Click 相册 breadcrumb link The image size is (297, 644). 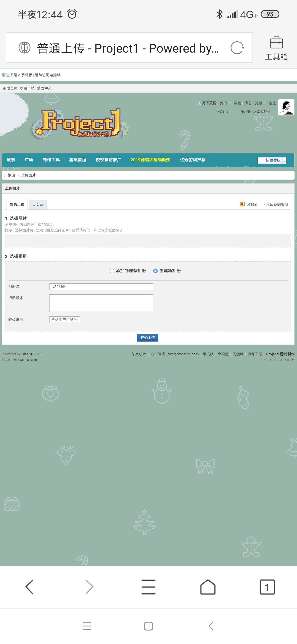point(11,175)
